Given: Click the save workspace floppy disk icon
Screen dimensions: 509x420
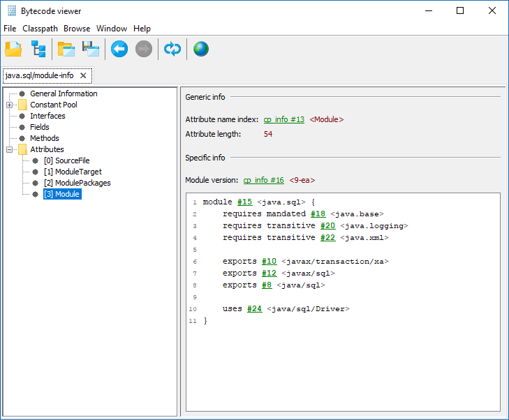Looking at the screenshot, I should (91, 49).
